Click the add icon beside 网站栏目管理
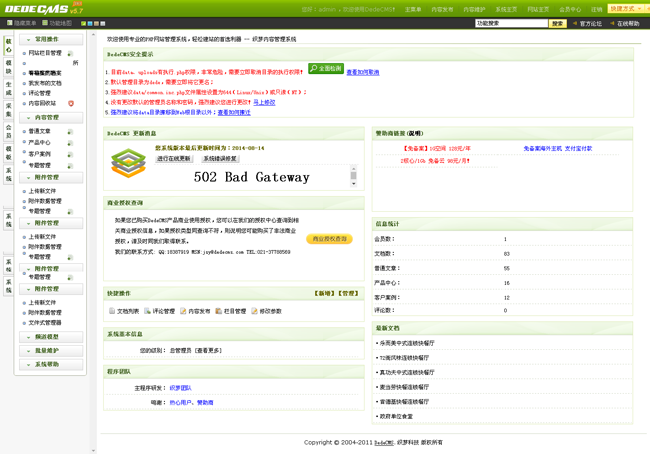 click(x=70, y=53)
